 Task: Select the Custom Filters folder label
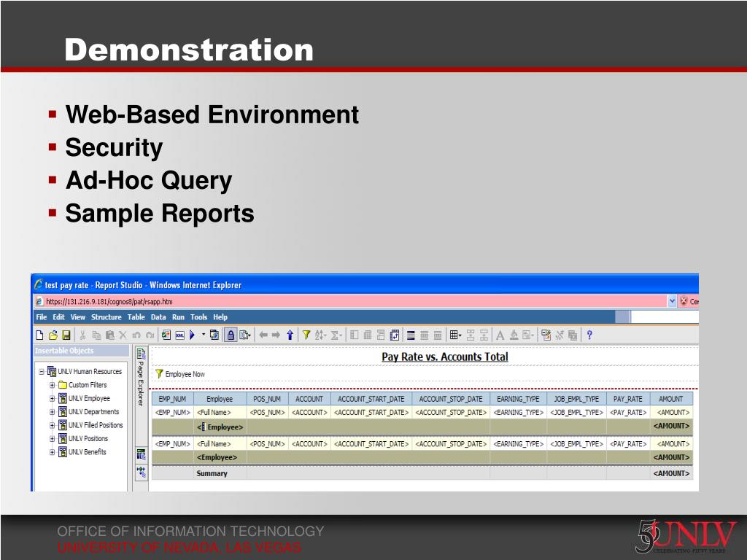click(88, 385)
